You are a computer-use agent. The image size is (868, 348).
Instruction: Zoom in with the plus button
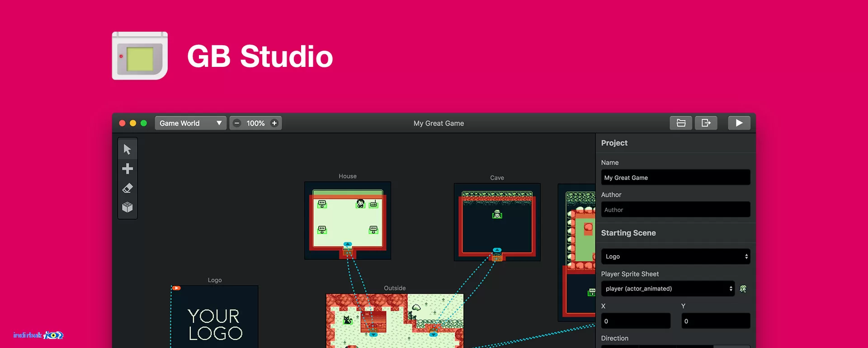tap(274, 123)
